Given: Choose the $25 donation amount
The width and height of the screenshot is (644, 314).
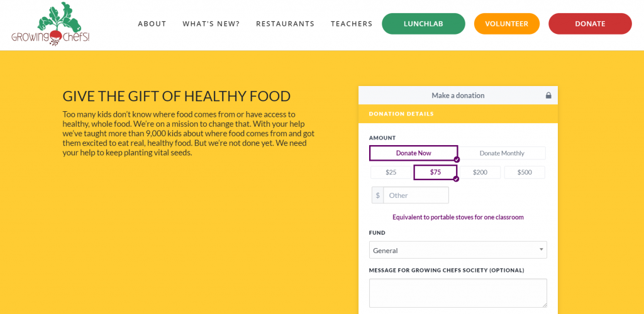Looking at the screenshot, I should [x=391, y=172].
